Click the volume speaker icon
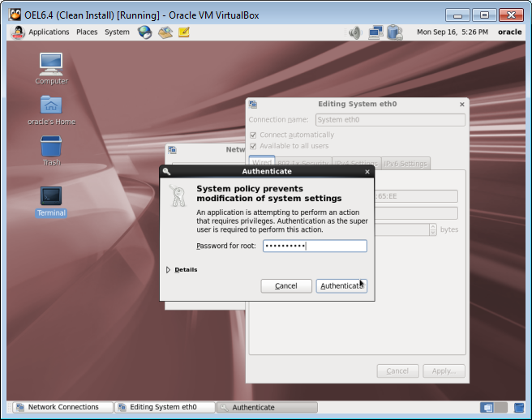The image size is (532, 420). [x=355, y=32]
